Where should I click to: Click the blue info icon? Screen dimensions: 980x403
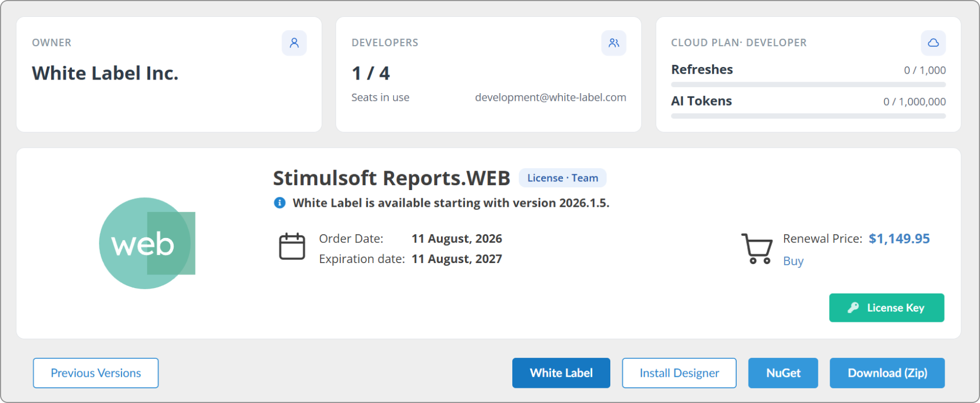[x=280, y=203]
